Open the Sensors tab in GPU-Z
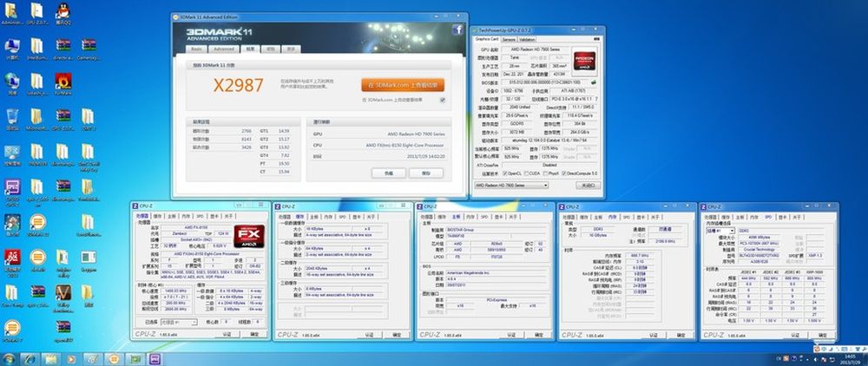This screenshot has height=366, width=868. pos(509,39)
